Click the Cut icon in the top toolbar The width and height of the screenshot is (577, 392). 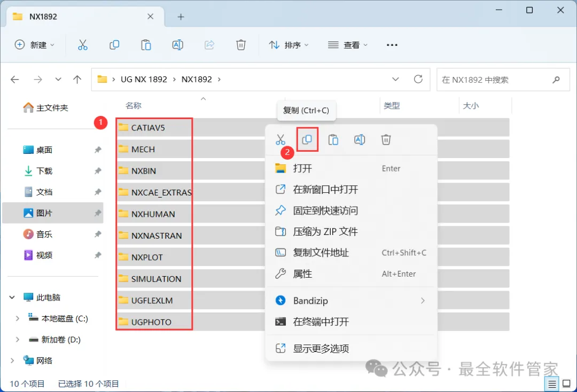pos(83,45)
